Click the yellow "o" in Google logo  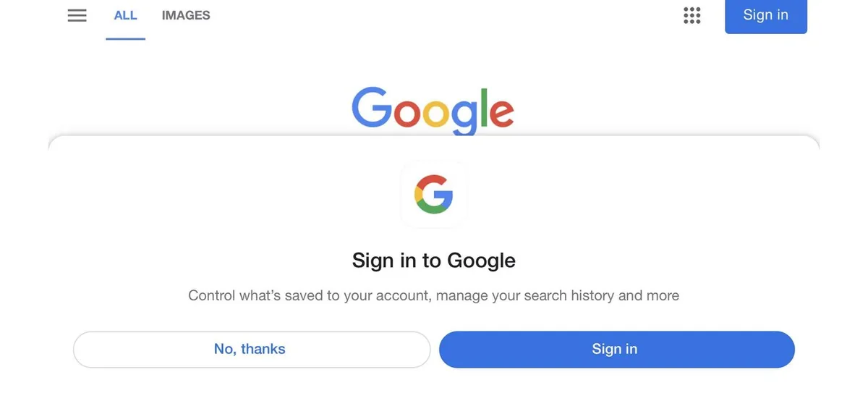[x=437, y=114]
